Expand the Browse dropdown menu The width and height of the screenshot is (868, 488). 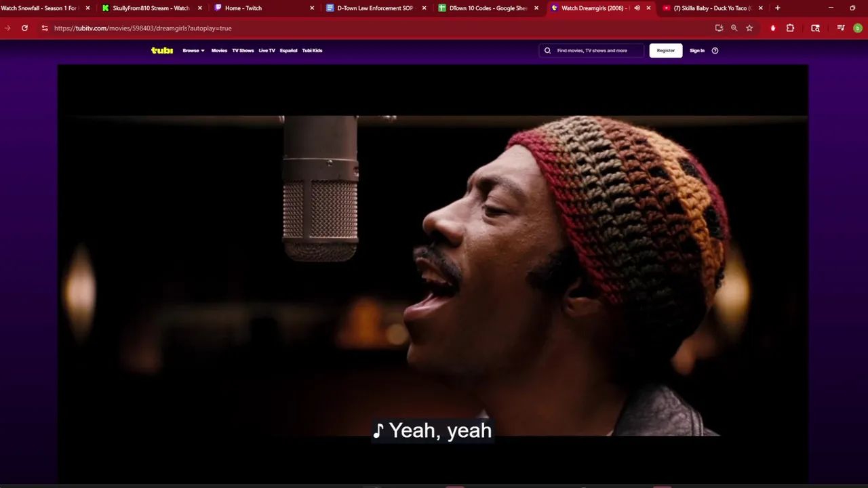coord(193,50)
